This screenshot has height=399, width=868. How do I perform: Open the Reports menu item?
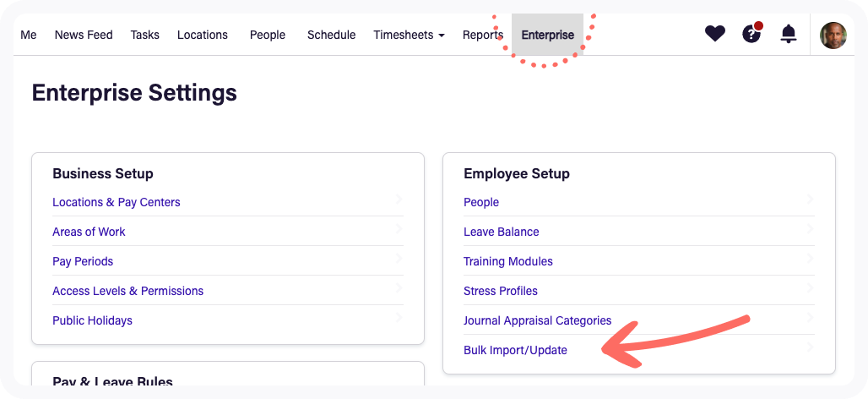point(483,35)
